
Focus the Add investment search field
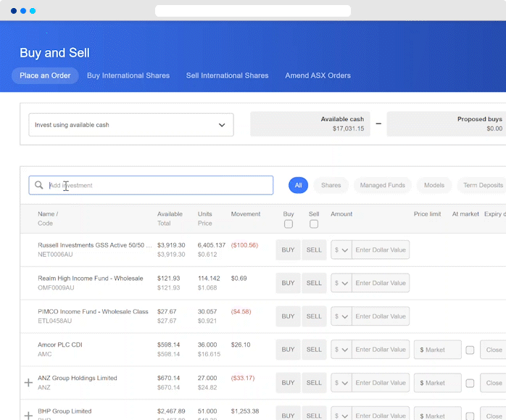point(151,185)
